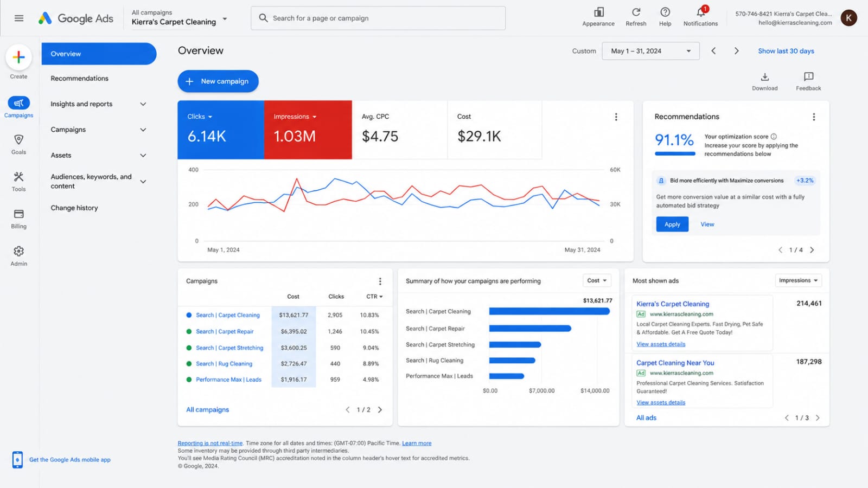Click the Learn more link

(417, 444)
